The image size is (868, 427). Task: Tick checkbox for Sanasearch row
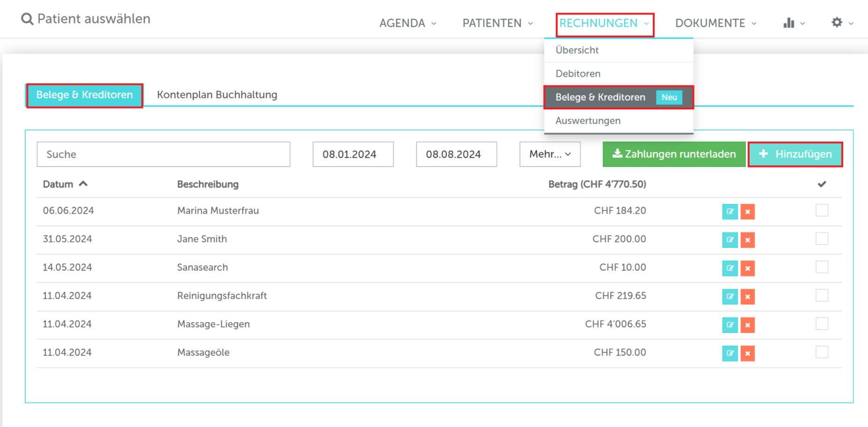click(822, 267)
